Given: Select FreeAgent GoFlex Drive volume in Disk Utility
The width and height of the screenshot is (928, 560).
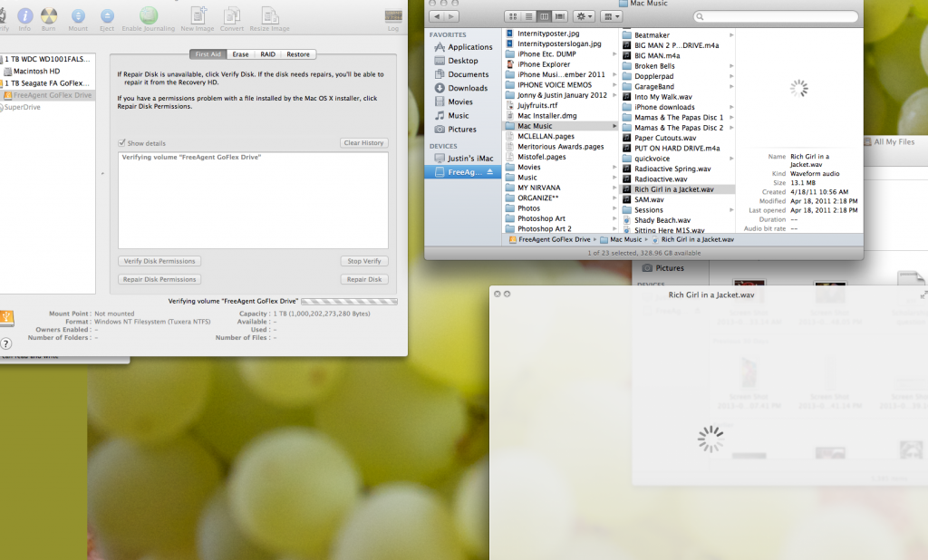Looking at the screenshot, I should point(48,95).
